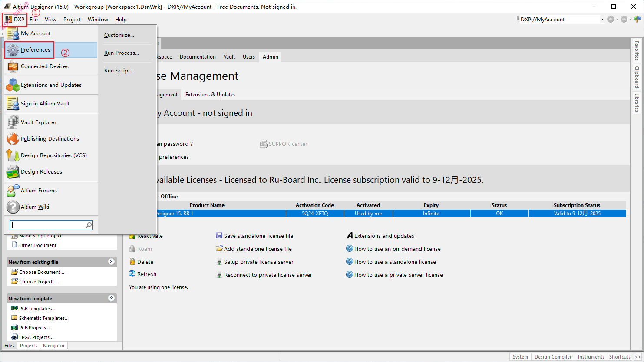
Task: Open the Clipboard side panel
Action: pos(637,77)
